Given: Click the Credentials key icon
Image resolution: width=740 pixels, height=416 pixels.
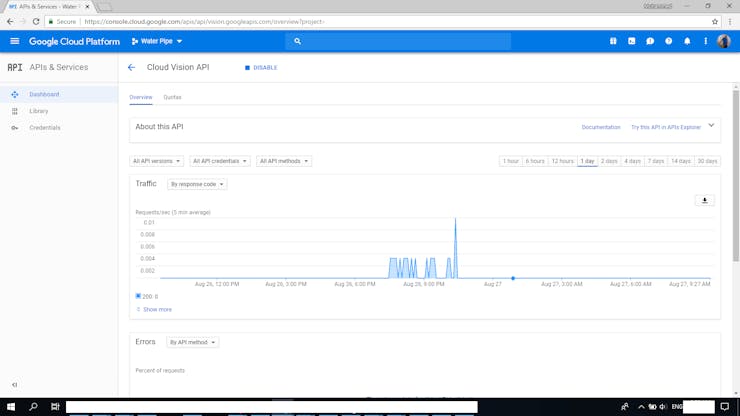Looking at the screenshot, I should coord(15,127).
